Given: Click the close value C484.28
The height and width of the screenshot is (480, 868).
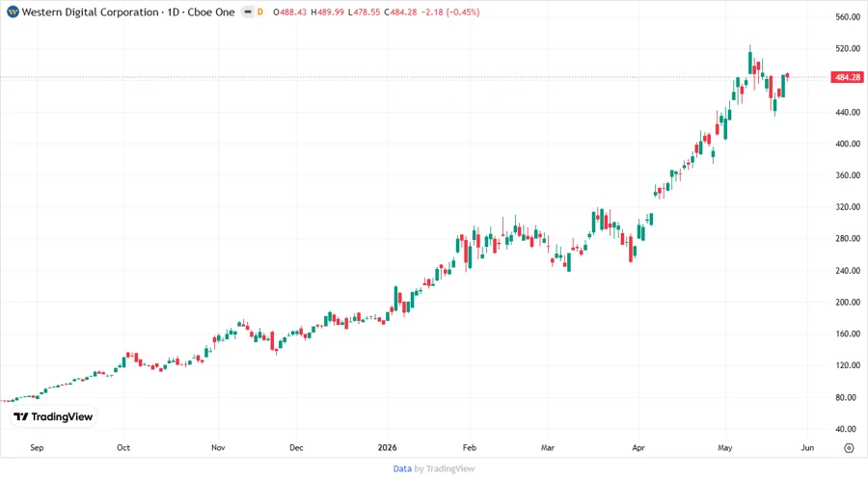Looking at the screenshot, I should click(400, 12).
